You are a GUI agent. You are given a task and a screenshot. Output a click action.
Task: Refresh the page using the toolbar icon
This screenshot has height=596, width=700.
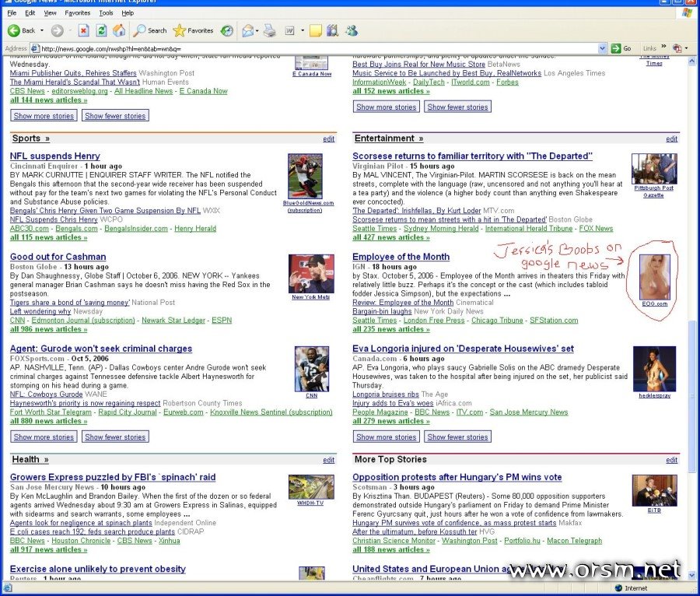click(x=101, y=30)
